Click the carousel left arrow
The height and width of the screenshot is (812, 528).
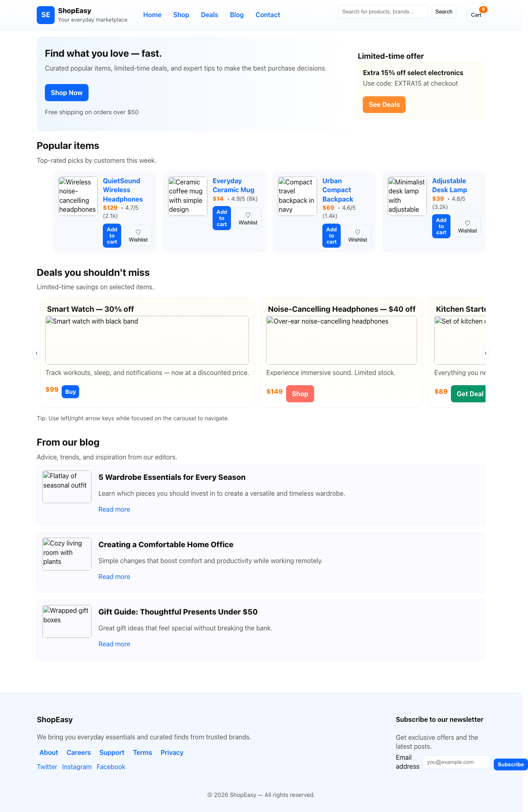(x=37, y=353)
